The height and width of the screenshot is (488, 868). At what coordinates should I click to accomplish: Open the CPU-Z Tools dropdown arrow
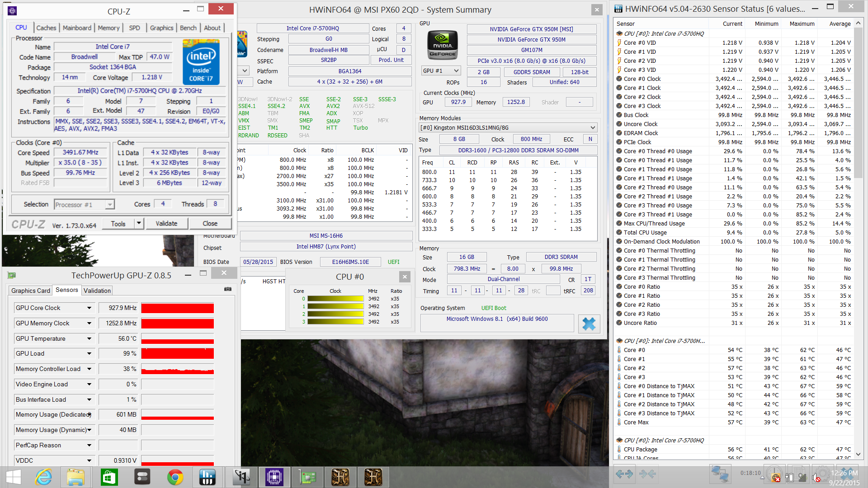(x=139, y=224)
